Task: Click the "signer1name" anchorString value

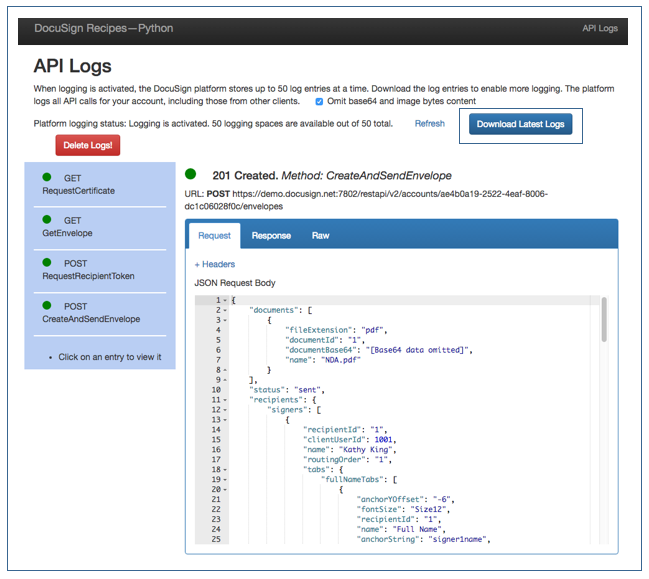Action: 457,540
